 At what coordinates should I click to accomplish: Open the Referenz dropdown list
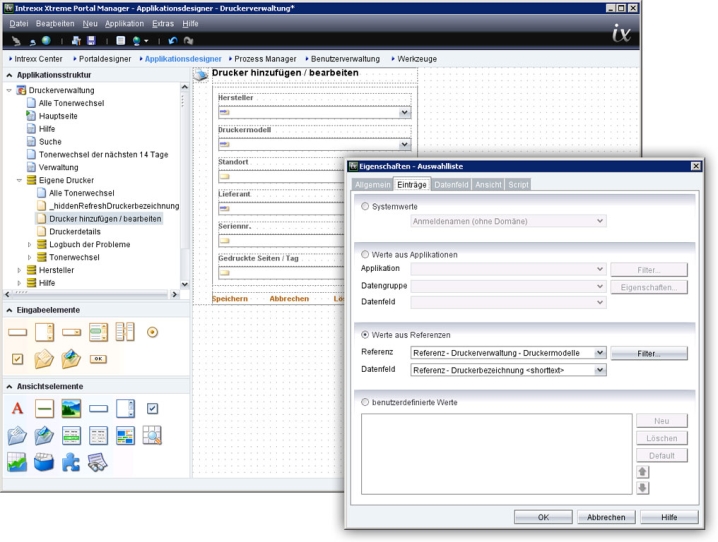(600, 353)
